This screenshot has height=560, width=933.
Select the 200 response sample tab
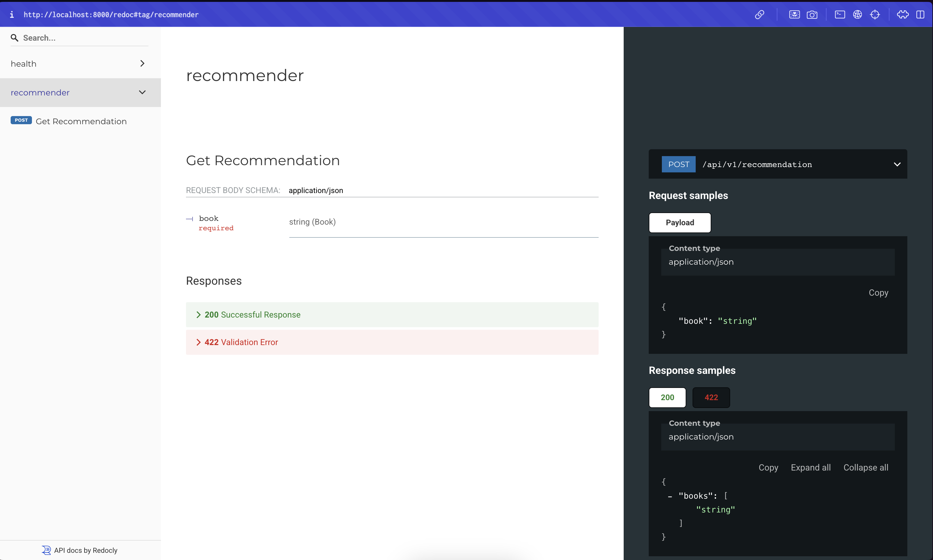pos(667,397)
